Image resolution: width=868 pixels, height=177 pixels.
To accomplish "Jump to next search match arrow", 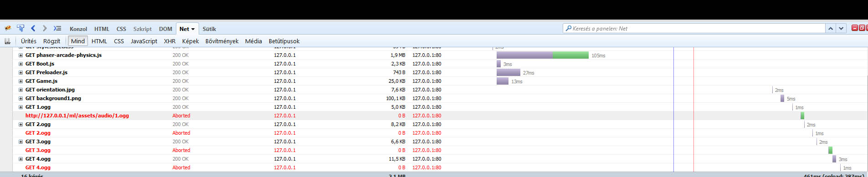I will pos(841,28).
